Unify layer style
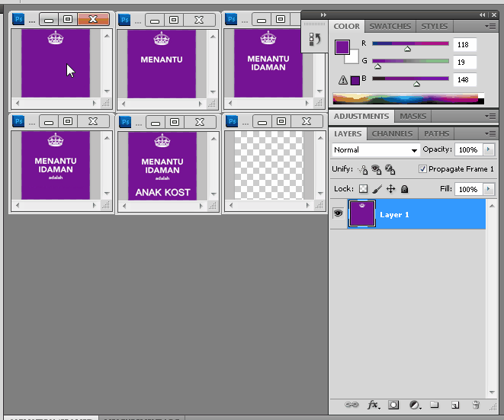This screenshot has width=504, height=420. 390,169
